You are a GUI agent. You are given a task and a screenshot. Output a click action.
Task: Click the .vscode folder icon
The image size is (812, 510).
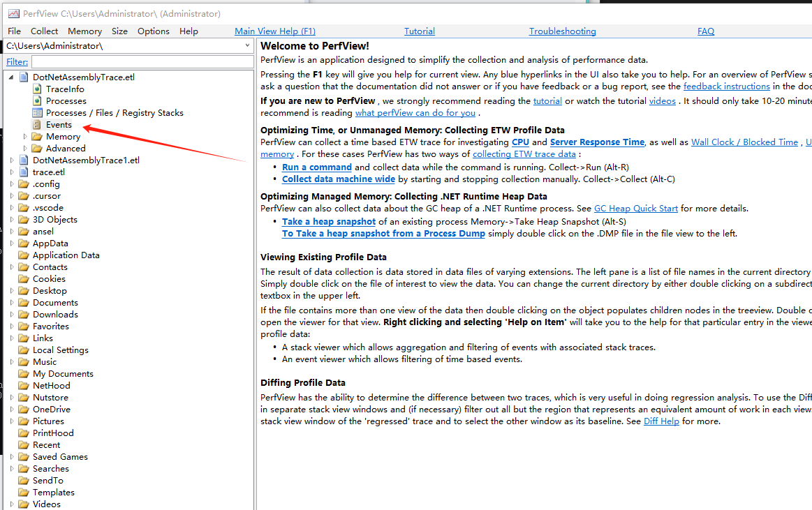click(24, 208)
